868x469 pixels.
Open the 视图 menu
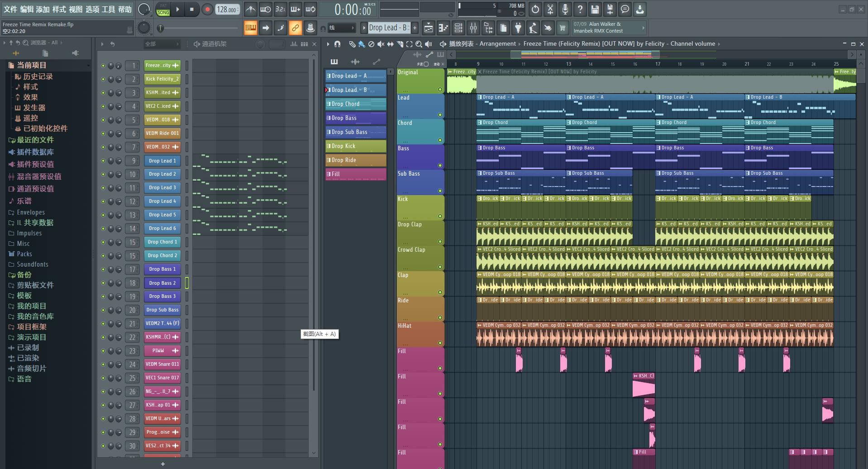point(76,10)
